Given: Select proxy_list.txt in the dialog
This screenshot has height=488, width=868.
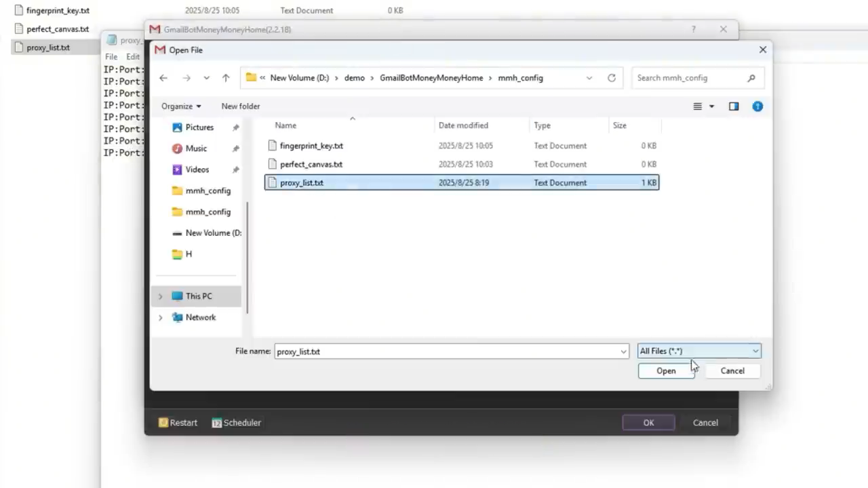Looking at the screenshot, I should [x=461, y=182].
